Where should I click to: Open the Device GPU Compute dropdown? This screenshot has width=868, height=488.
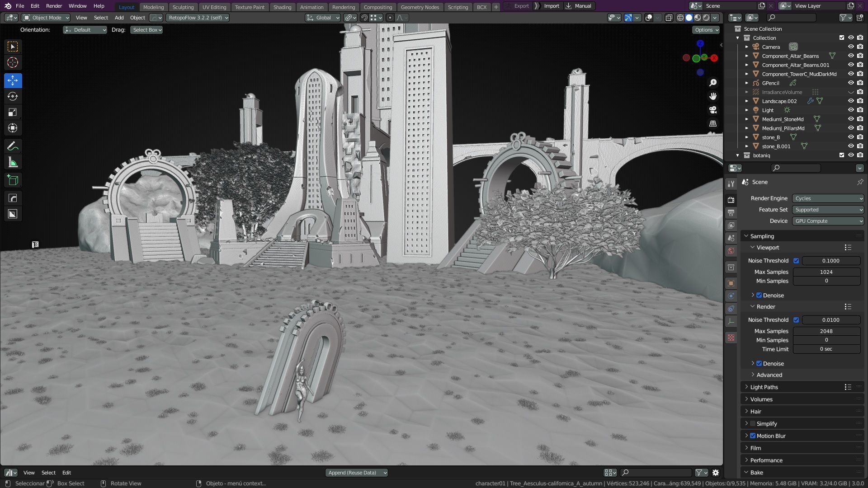(828, 221)
